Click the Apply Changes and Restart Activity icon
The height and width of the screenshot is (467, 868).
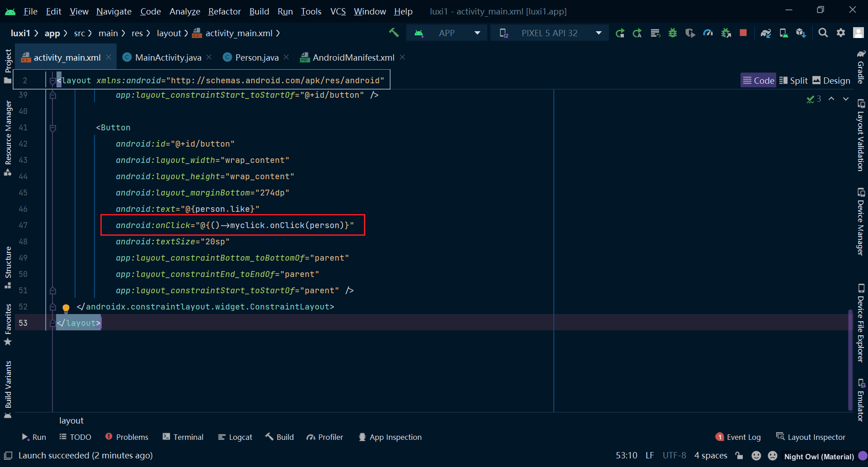pyautogui.click(x=637, y=33)
